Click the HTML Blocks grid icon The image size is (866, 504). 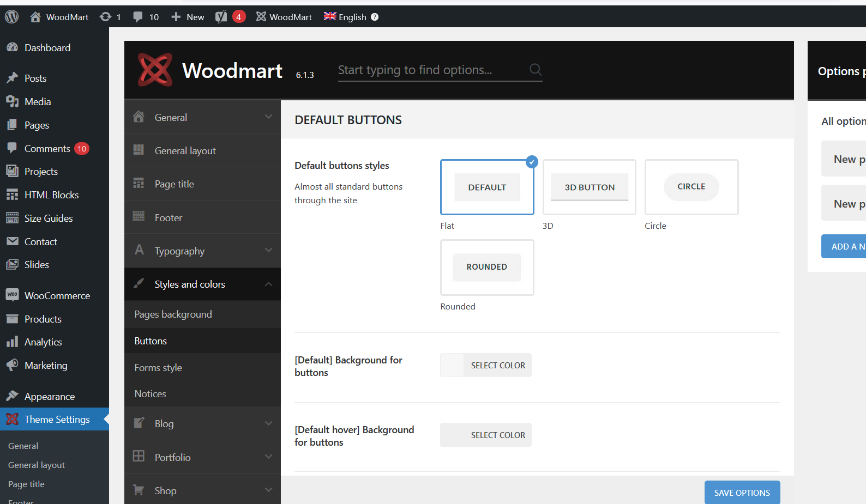12,195
